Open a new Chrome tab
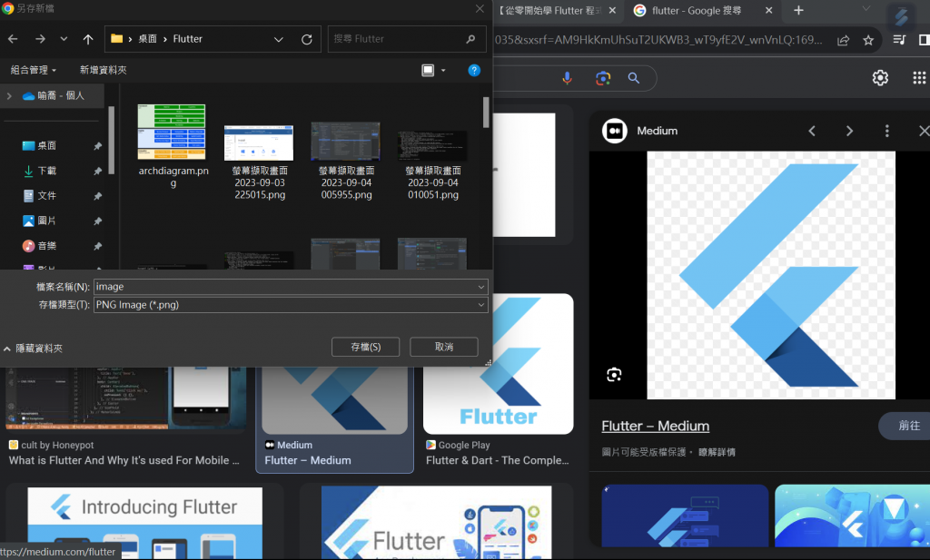The width and height of the screenshot is (930, 560). point(798,10)
